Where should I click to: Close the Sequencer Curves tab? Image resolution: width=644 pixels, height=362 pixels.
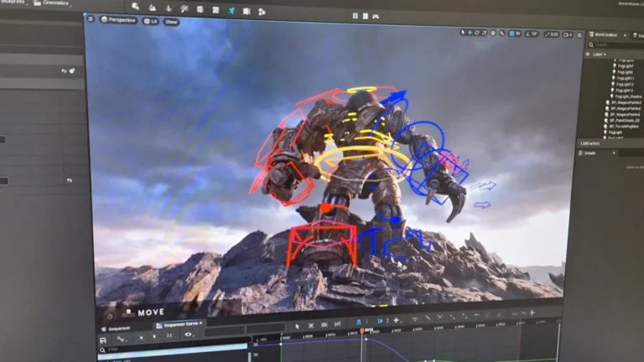pos(200,323)
